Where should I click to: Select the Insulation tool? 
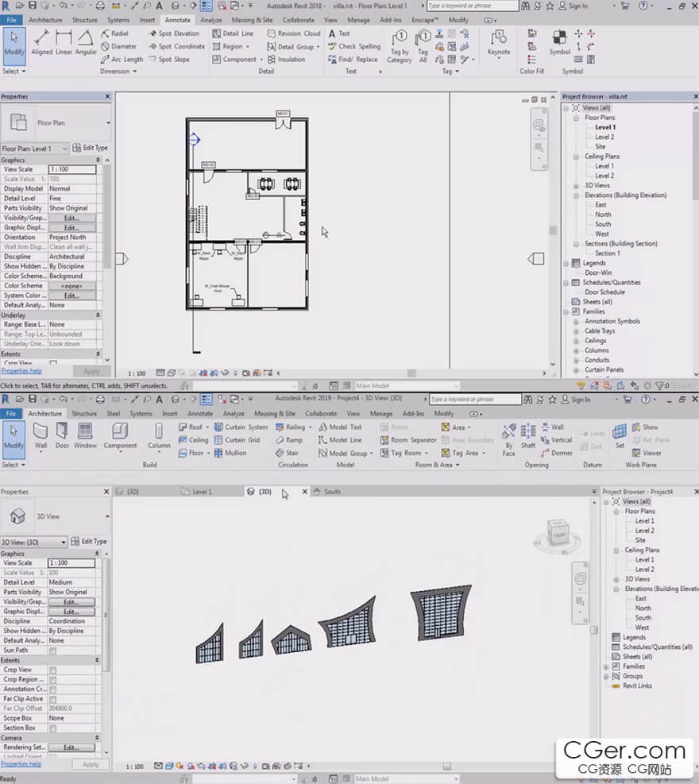point(287,59)
